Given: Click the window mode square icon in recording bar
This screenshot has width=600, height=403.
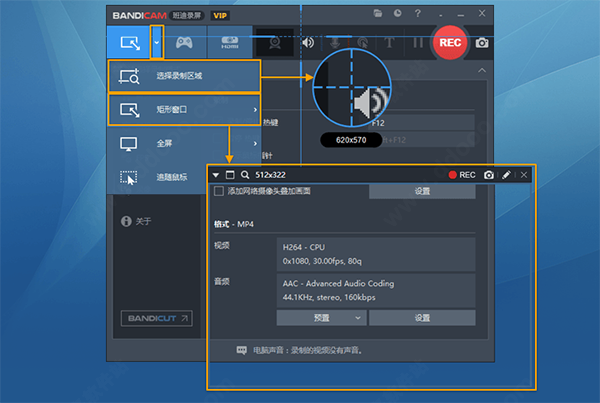Looking at the screenshot, I should coord(230,175).
